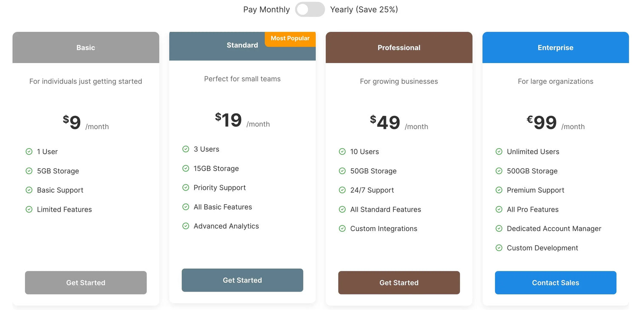644x310 pixels.
Task: Click the checkmark icon beside Advanced Analytics
Action: coord(186,226)
